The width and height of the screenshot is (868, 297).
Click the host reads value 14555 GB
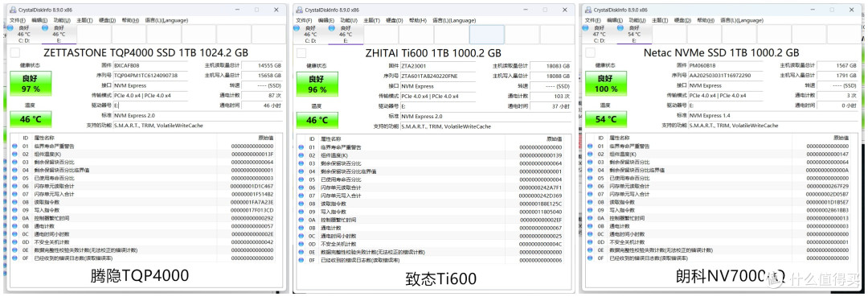click(262, 65)
